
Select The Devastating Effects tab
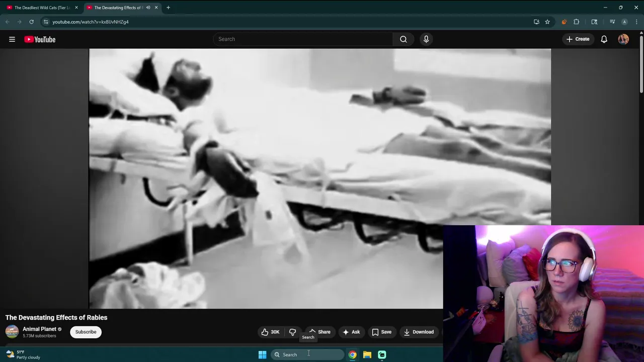[119, 8]
